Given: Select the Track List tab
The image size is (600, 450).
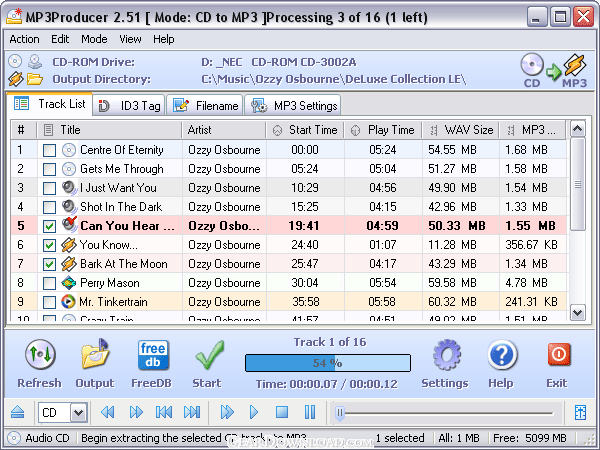Looking at the screenshot, I should coord(50,104).
